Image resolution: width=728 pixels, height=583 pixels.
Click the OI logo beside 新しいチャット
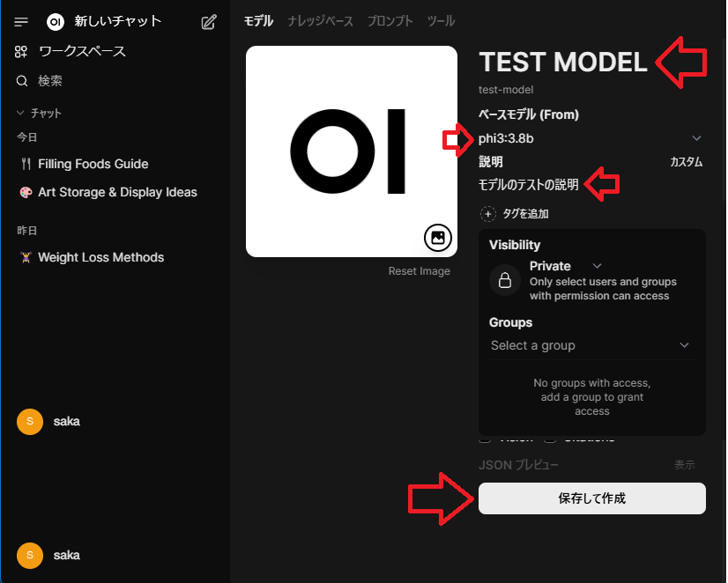[x=56, y=22]
